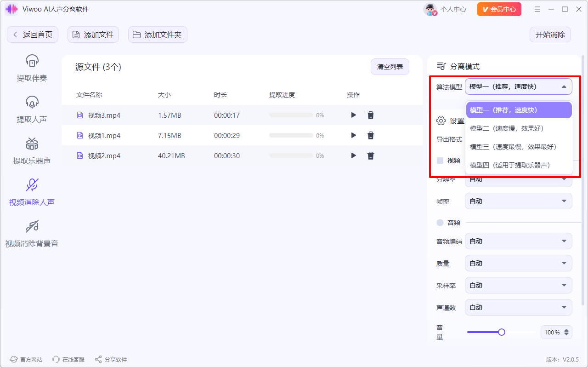Viewport: 588px width, 368px height.
Task: Click the 视频2.mp4 file name
Action: [x=104, y=155]
